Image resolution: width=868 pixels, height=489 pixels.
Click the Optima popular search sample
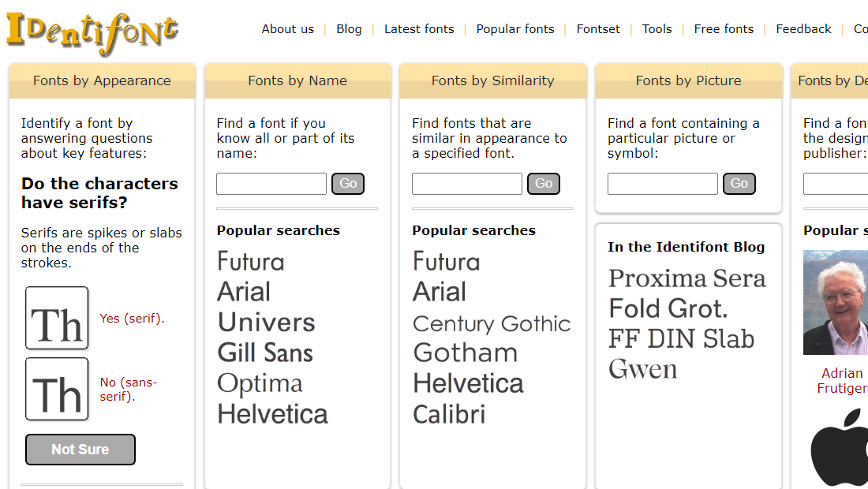(x=260, y=384)
